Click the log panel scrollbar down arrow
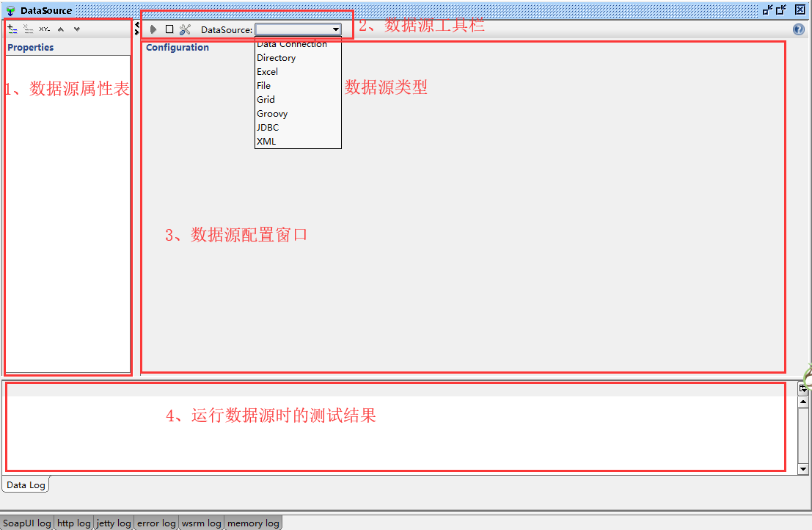This screenshot has width=812, height=530. (x=803, y=469)
